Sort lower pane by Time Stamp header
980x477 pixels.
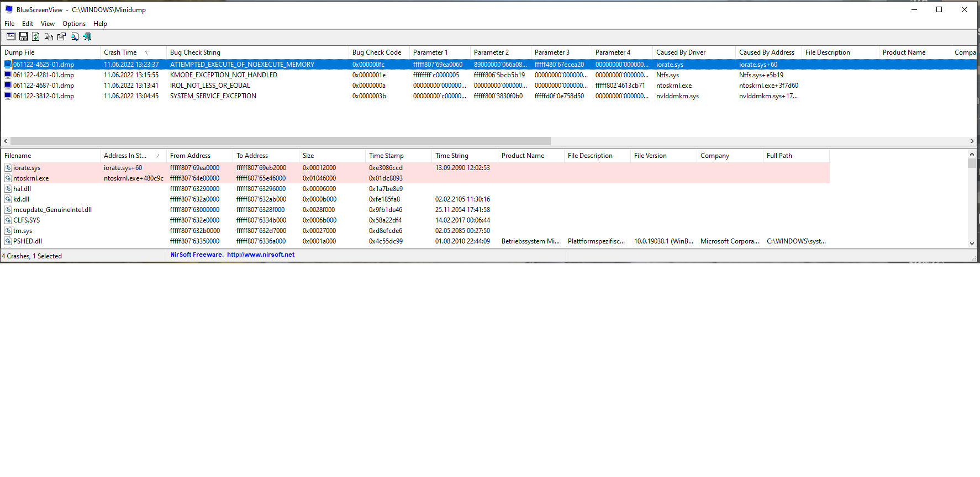click(398, 156)
